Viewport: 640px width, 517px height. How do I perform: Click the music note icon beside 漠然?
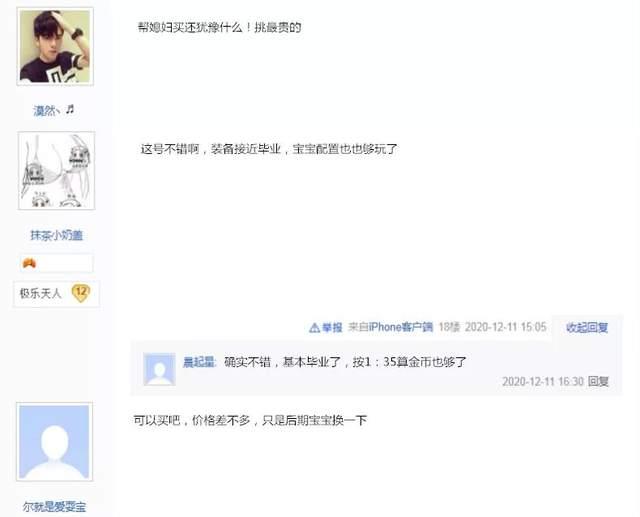pyautogui.click(x=70, y=109)
